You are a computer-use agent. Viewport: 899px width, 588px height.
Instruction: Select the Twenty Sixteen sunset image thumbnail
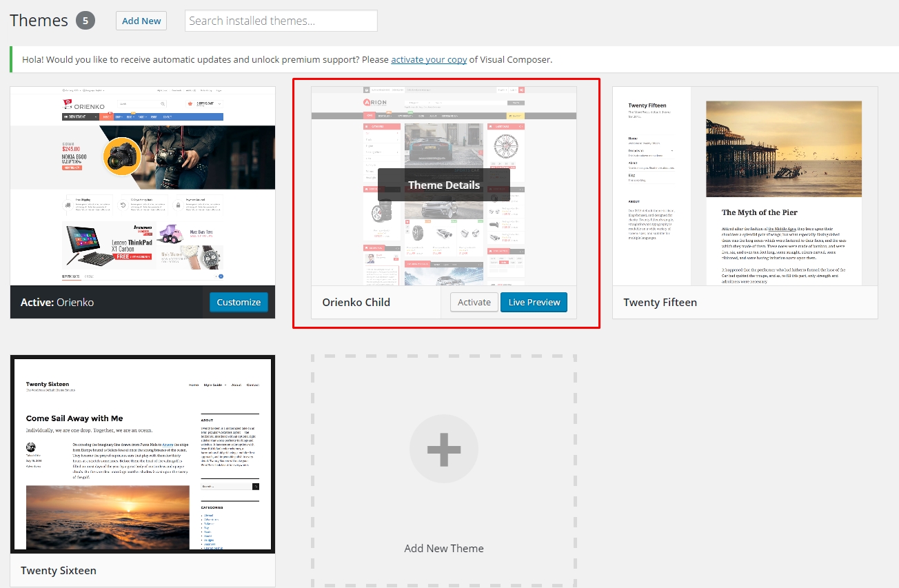(x=108, y=517)
